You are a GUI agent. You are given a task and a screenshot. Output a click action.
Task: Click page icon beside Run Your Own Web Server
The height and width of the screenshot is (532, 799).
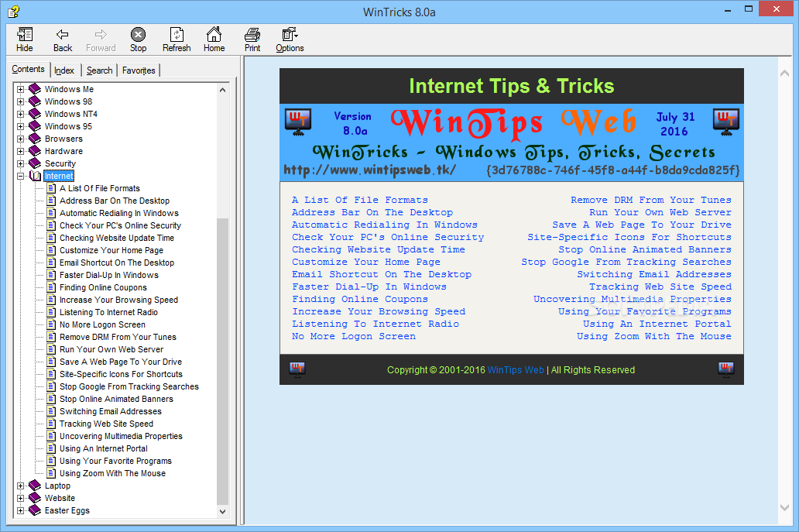tap(51, 349)
